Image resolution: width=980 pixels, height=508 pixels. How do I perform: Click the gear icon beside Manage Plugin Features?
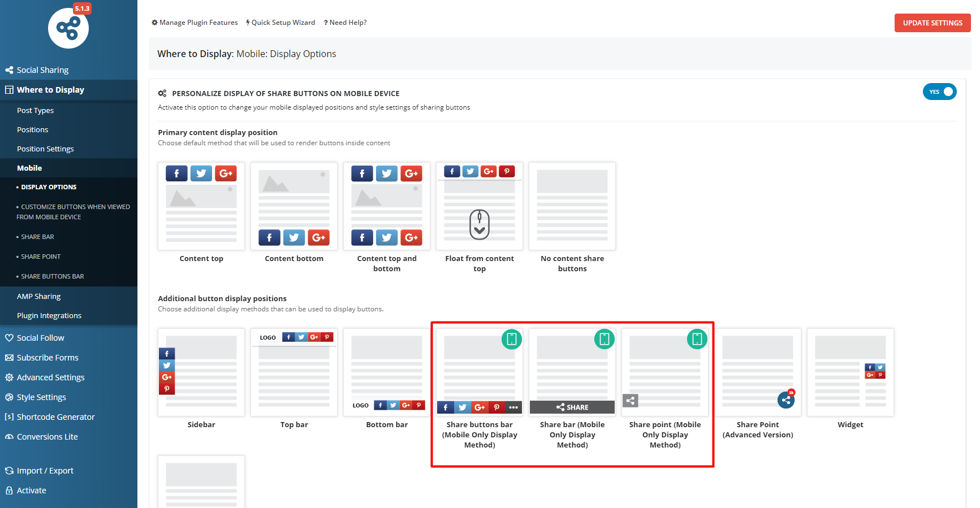click(154, 23)
